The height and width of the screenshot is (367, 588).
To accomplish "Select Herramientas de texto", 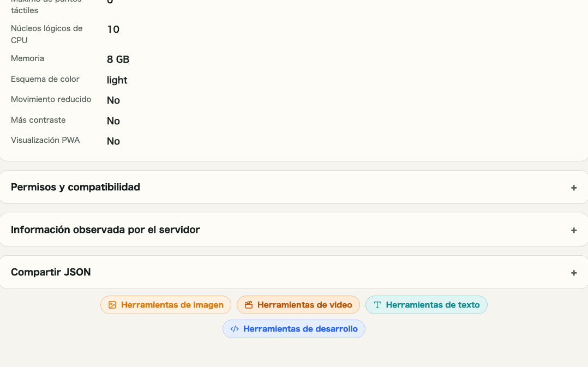I will click(x=427, y=305).
